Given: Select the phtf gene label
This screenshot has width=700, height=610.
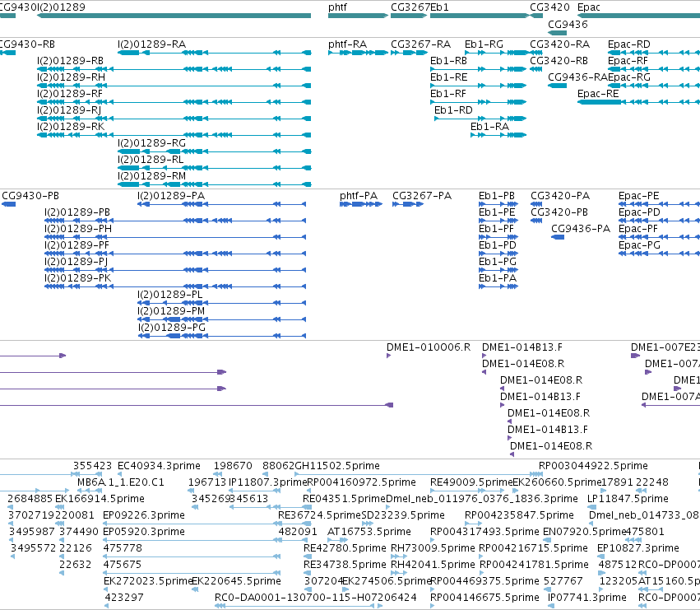Looking at the screenshot, I should (337, 7).
